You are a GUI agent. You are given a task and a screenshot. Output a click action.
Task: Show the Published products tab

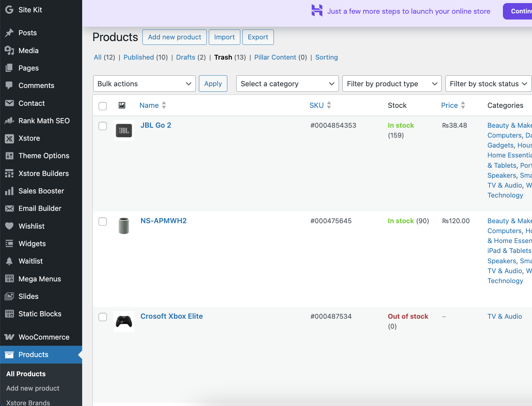point(139,57)
